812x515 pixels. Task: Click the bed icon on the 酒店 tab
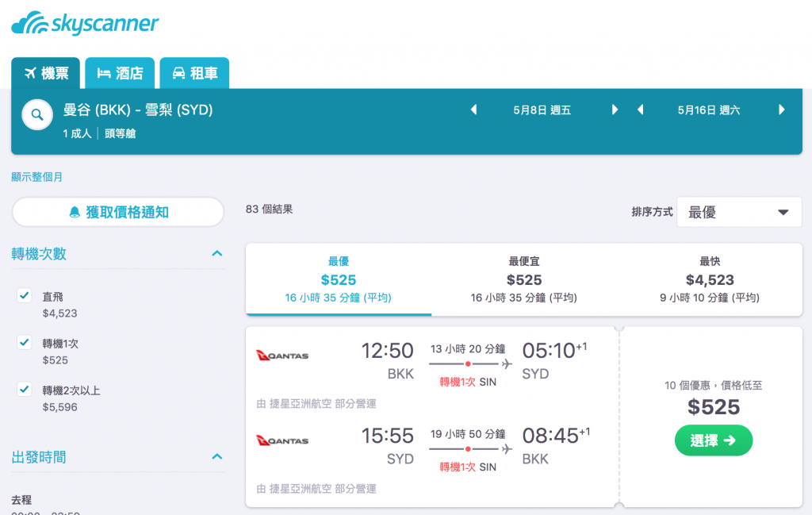(x=104, y=73)
